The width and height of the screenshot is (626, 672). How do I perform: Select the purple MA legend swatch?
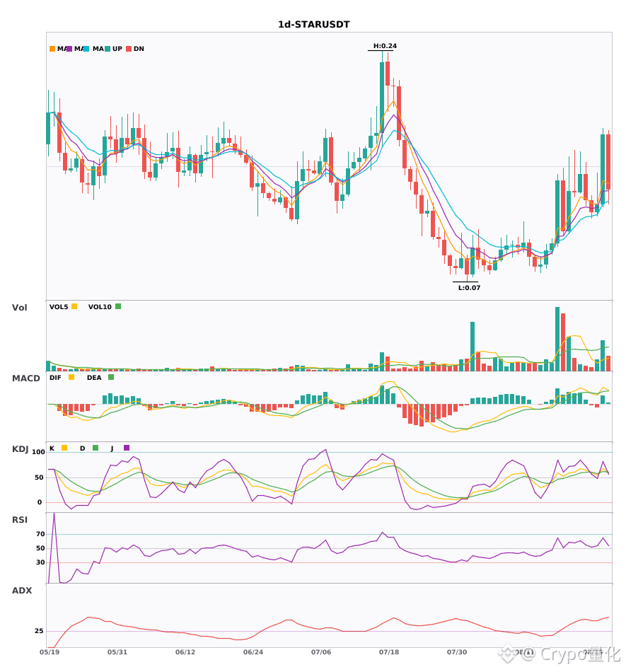69,49
